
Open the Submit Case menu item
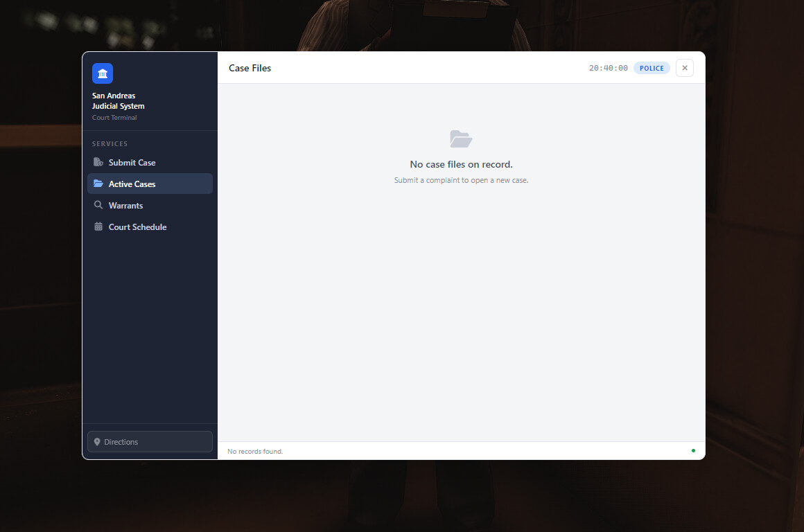click(x=150, y=163)
